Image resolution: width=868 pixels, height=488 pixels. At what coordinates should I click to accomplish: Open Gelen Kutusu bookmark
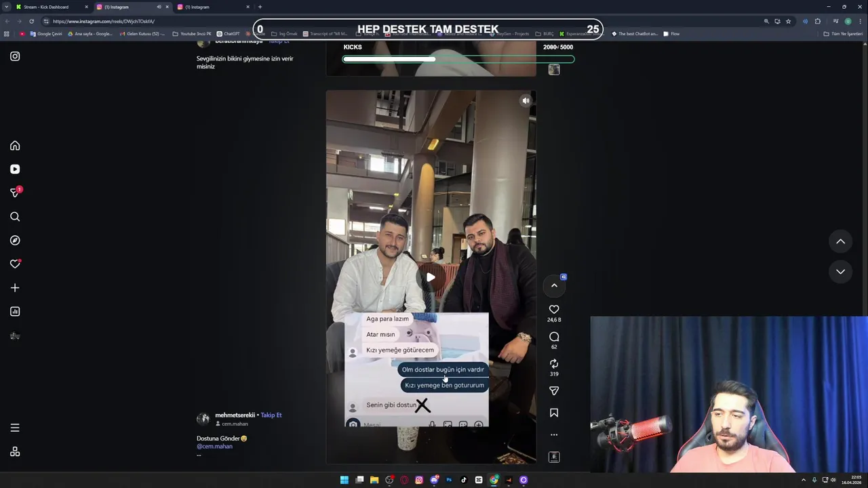pyautogui.click(x=142, y=34)
